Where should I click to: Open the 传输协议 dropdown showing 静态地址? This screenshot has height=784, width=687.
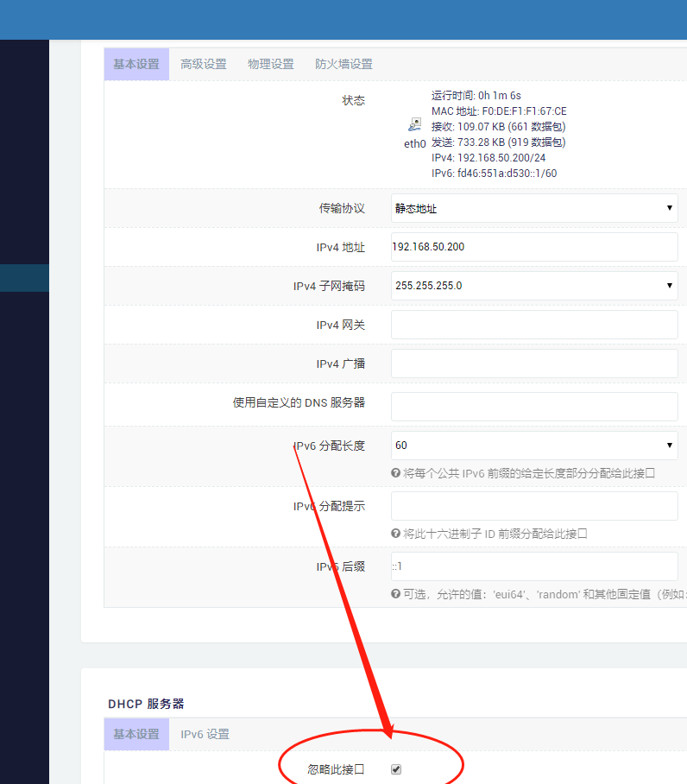click(534, 208)
